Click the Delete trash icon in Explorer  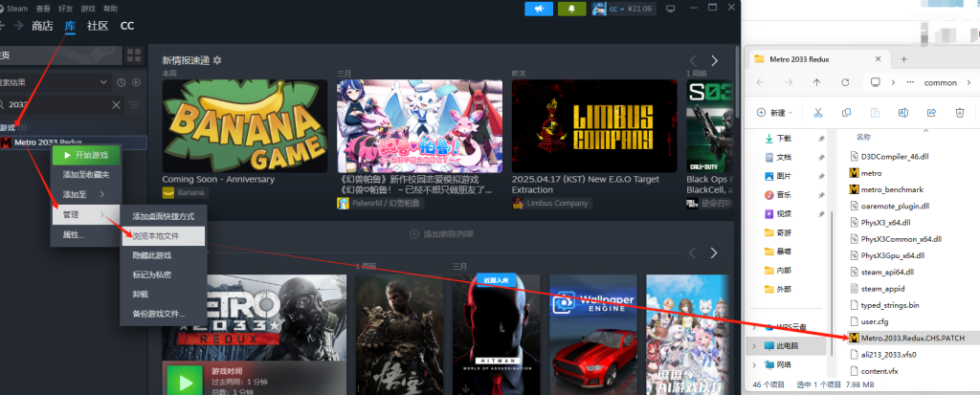coord(960,113)
